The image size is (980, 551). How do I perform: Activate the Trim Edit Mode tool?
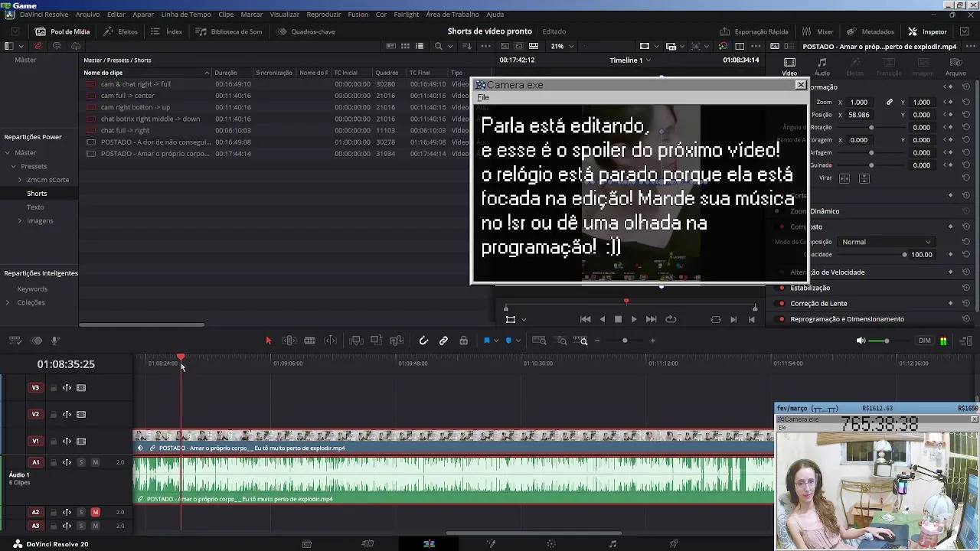pos(289,341)
